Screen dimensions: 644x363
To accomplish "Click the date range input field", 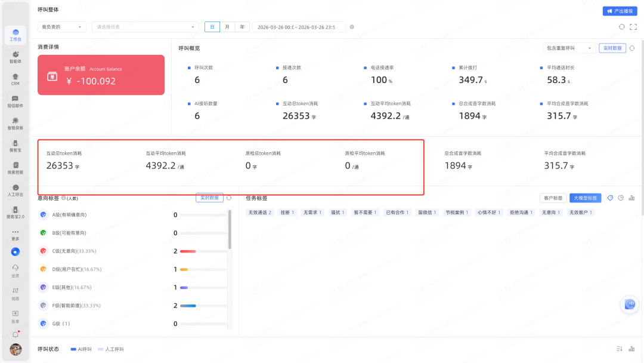I will (299, 27).
